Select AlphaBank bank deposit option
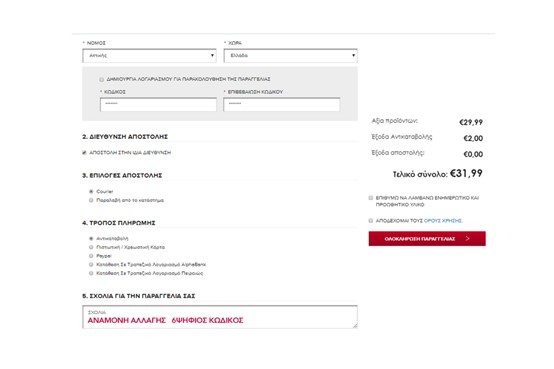Screen dimensions: 554x369 pos(91,265)
